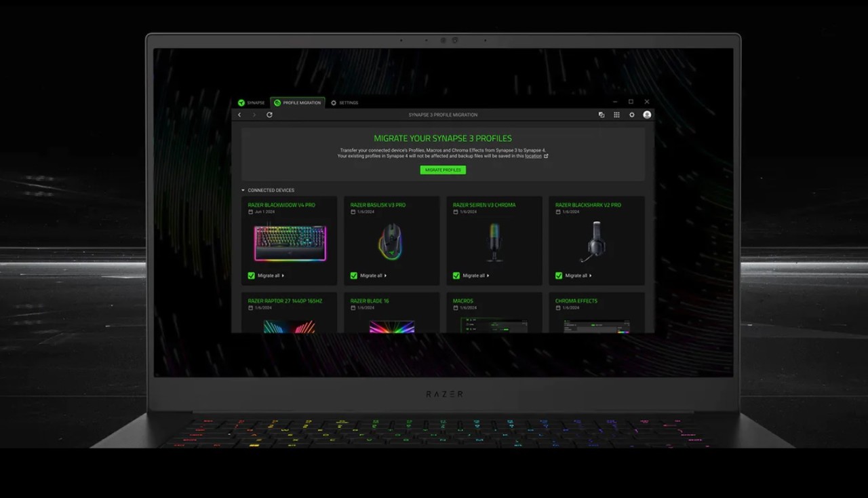868x498 pixels.
Task: Click the calendar icon on BlackShark V2 Pro card
Action: click(557, 212)
